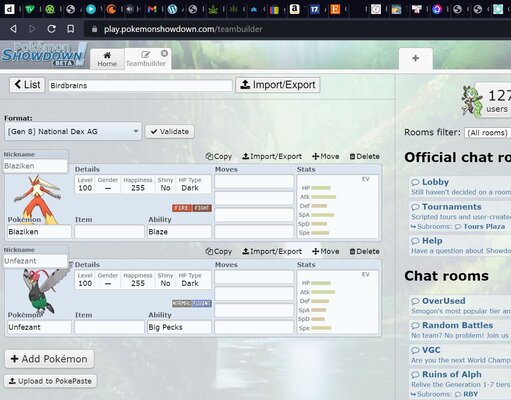Click the Ability field showing Big Pecks
This screenshot has height=400, width=511.
[179, 327]
